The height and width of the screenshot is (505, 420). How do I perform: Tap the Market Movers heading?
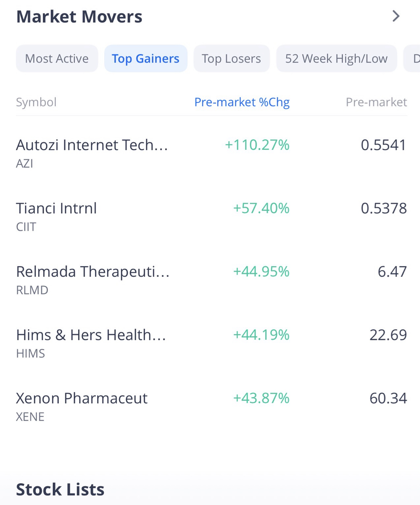pyautogui.click(x=79, y=17)
